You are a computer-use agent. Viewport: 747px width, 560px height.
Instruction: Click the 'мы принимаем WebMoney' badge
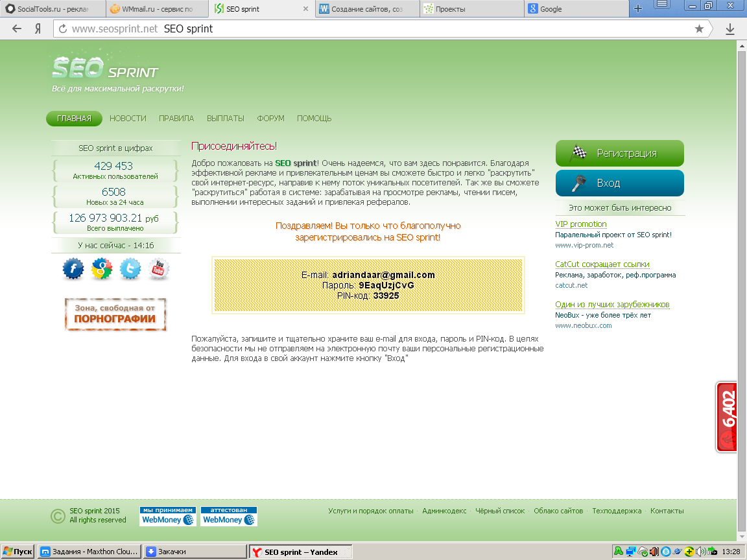tap(168, 516)
